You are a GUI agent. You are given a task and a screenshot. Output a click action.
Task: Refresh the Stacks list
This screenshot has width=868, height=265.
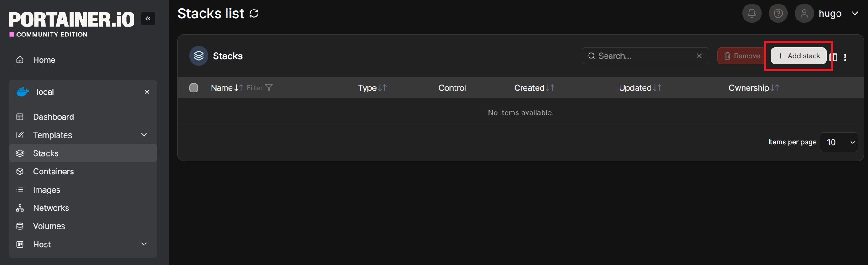click(x=254, y=14)
